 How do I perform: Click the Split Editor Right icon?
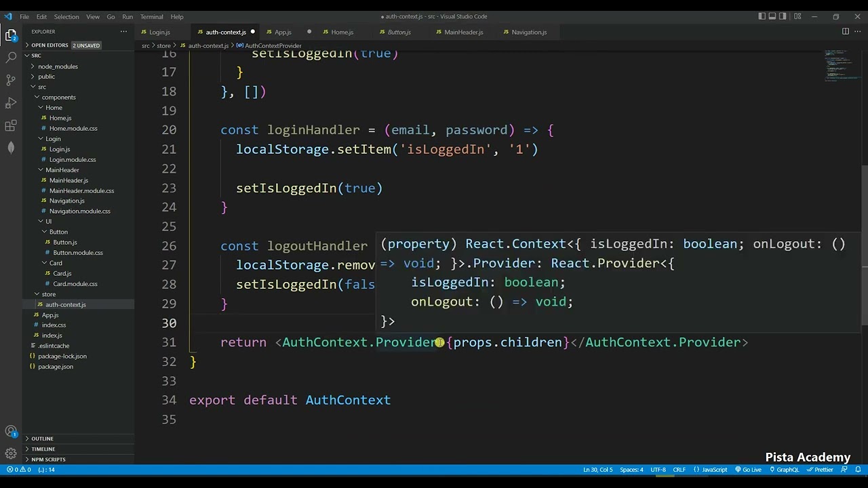pos(845,32)
